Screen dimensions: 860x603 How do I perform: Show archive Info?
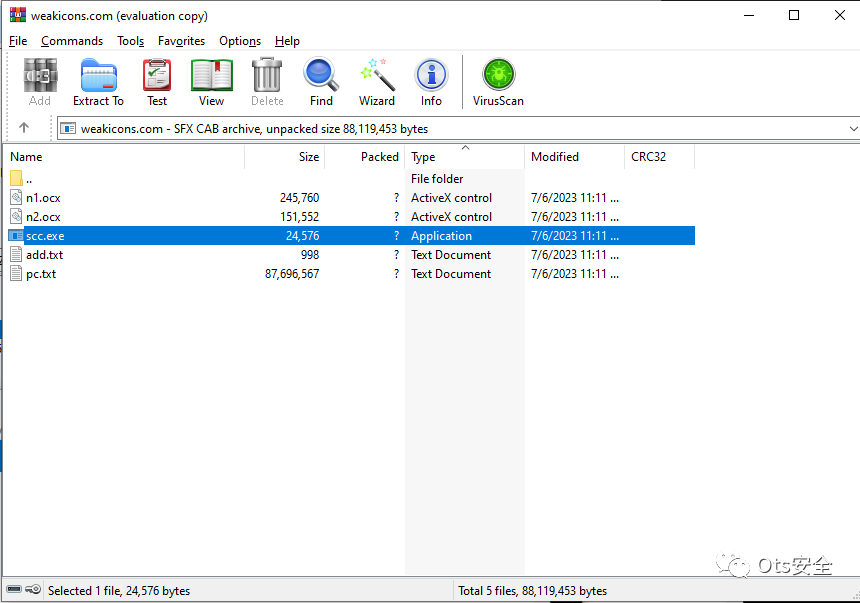click(431, 82)
